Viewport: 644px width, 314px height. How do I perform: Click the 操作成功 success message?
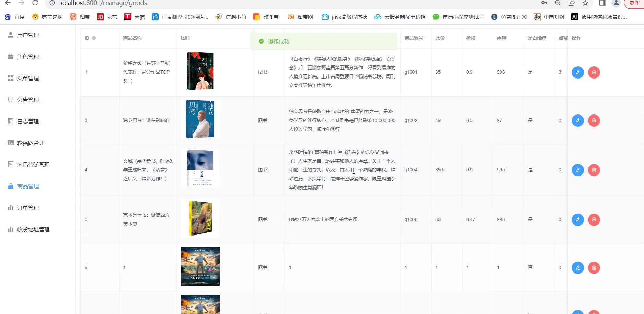[324, 41]
